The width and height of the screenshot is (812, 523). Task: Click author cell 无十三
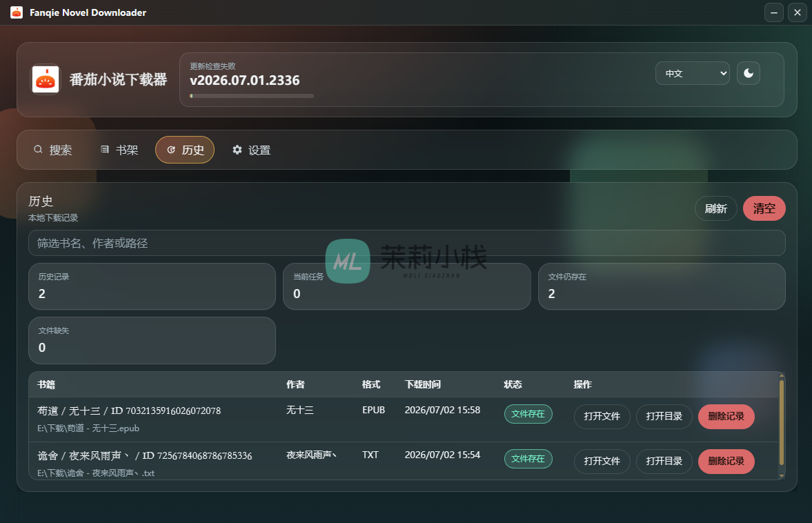(300, 410)
